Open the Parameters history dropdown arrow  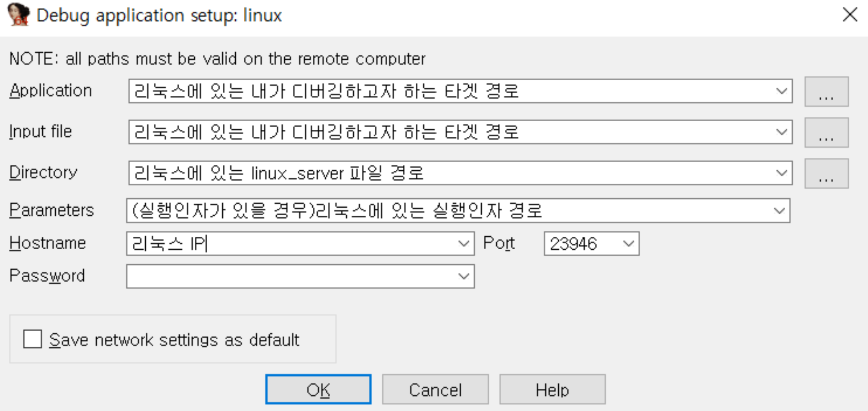point(779,211)
